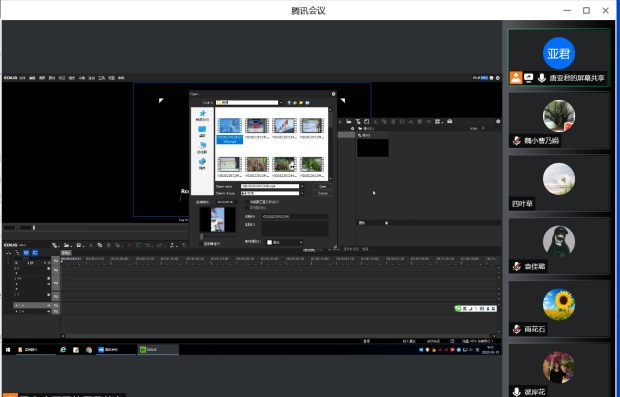Screen dimensions: 620x397
Task: Open Chrome from the shared screen taskbar
Action: pos(89,350)
